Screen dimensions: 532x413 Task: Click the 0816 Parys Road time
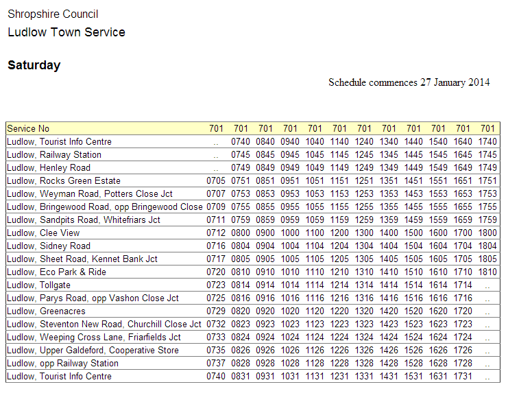(241, 298)
